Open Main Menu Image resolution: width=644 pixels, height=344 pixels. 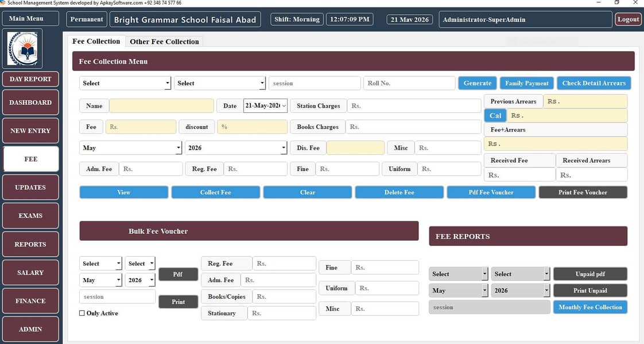tap(30, 18)
